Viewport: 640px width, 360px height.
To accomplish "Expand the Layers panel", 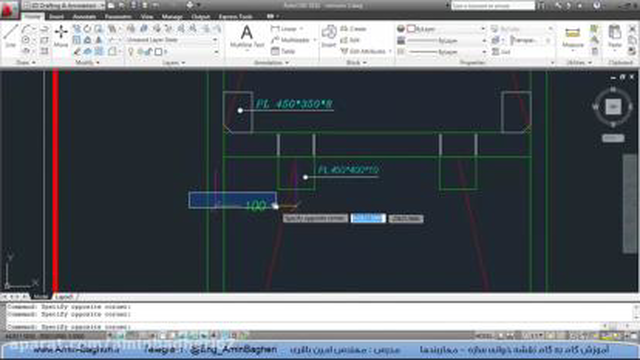I will (174, 62).
